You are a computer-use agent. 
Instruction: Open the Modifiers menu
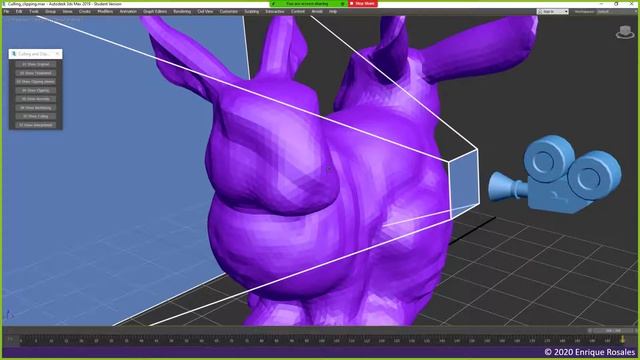pos(105,11)
